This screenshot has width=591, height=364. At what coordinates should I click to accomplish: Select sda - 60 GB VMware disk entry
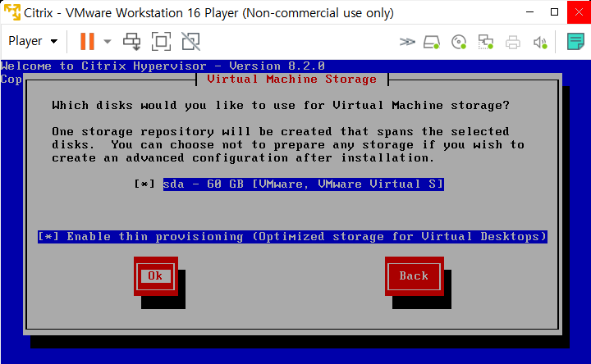coord(304,184)
